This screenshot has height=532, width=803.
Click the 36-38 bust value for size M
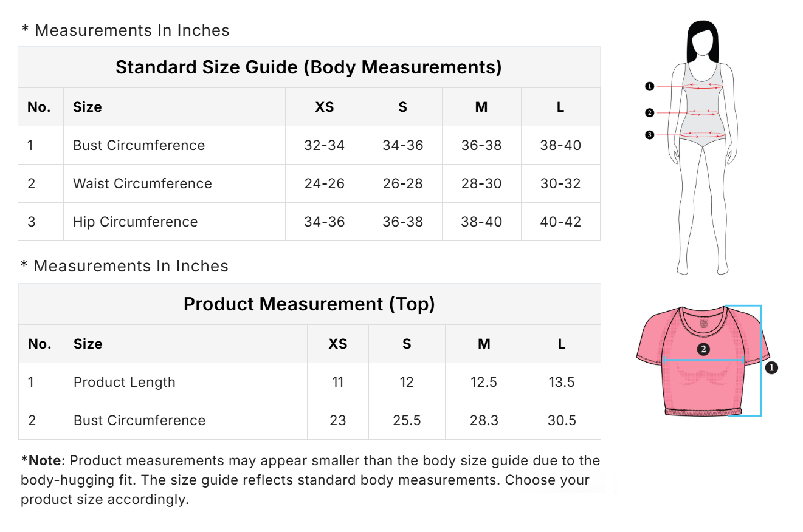coord(481,145)
